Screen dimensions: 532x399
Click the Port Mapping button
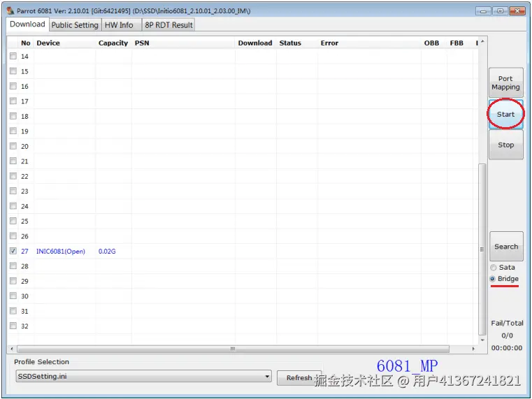click(x=505, y=82)
